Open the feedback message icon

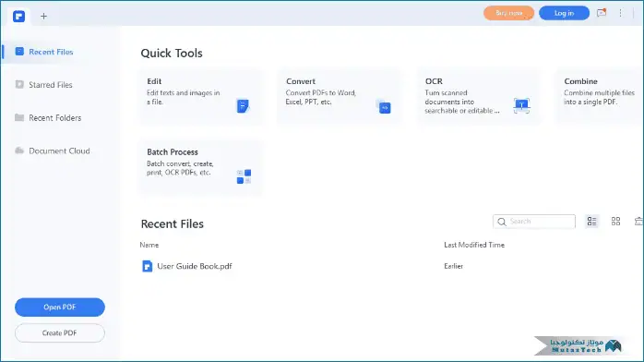tap(602, 13)
